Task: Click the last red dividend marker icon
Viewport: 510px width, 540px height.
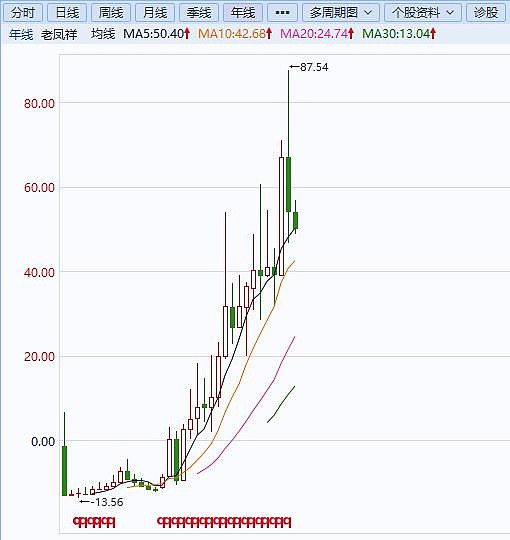Action: [x=287, y=522]
